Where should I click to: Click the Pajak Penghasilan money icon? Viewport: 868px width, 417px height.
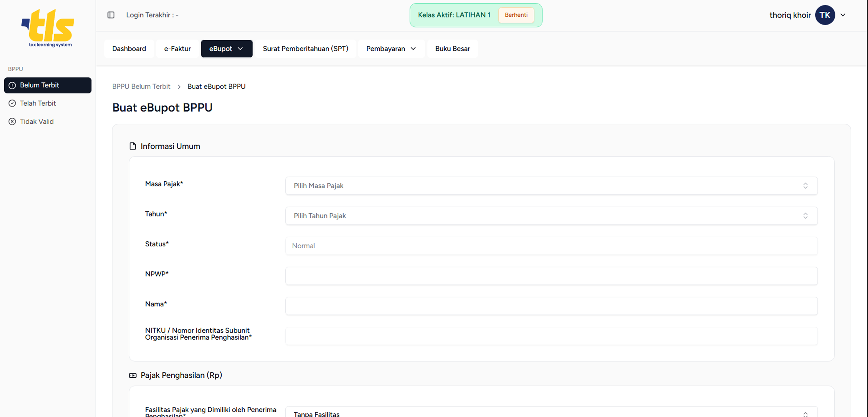coord(133,375)
